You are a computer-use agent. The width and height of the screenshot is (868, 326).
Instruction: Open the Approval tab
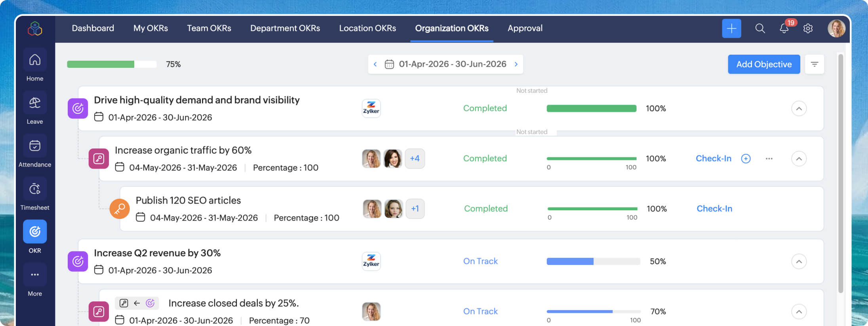point(525,28)
